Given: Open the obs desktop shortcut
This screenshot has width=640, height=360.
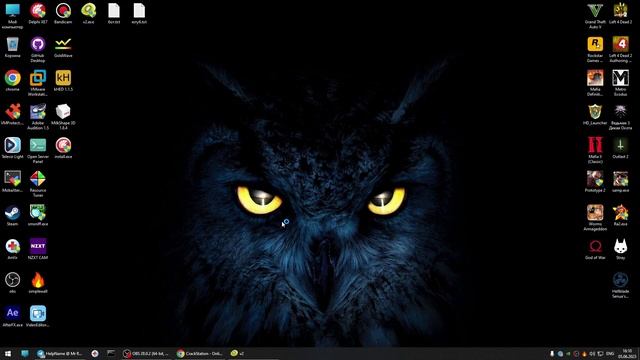Looking at the screenshot, I should pyautogui.click(x=12, y=282).
